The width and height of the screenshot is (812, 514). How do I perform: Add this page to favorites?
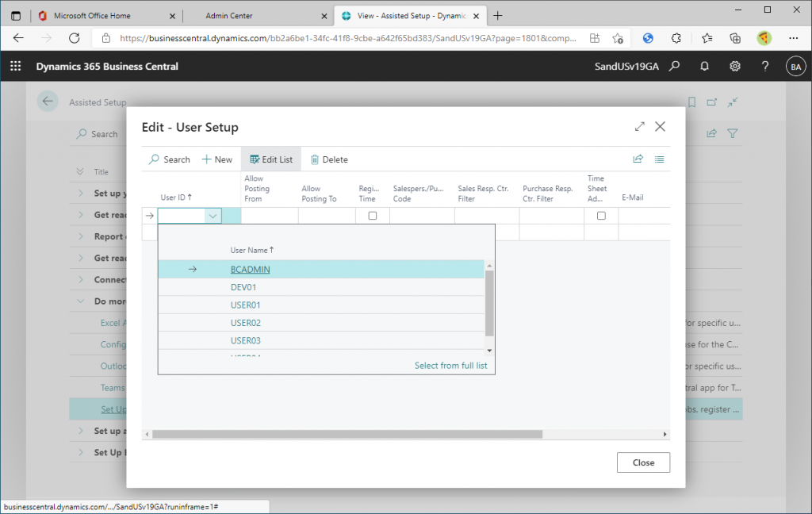tap(617, 38)
